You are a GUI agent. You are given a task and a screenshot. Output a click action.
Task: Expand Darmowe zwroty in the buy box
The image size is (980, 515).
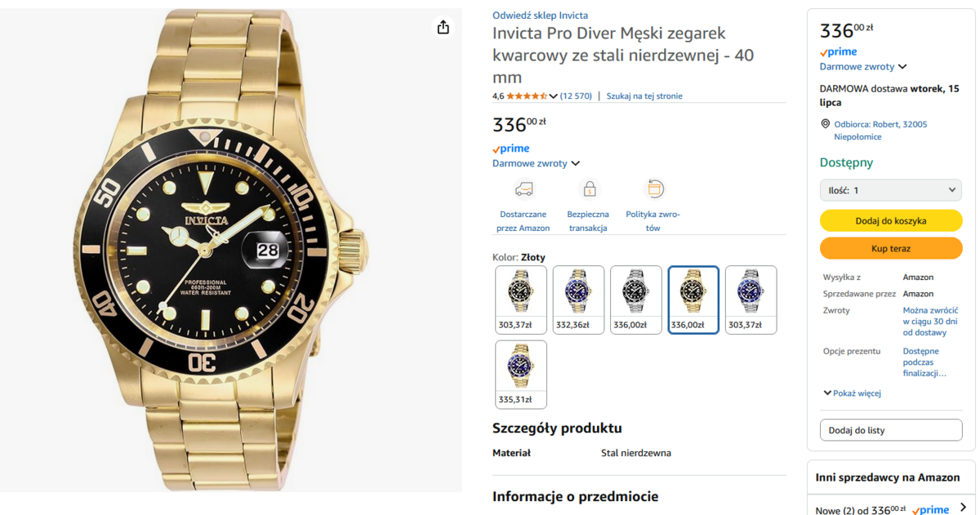point(863,67)
